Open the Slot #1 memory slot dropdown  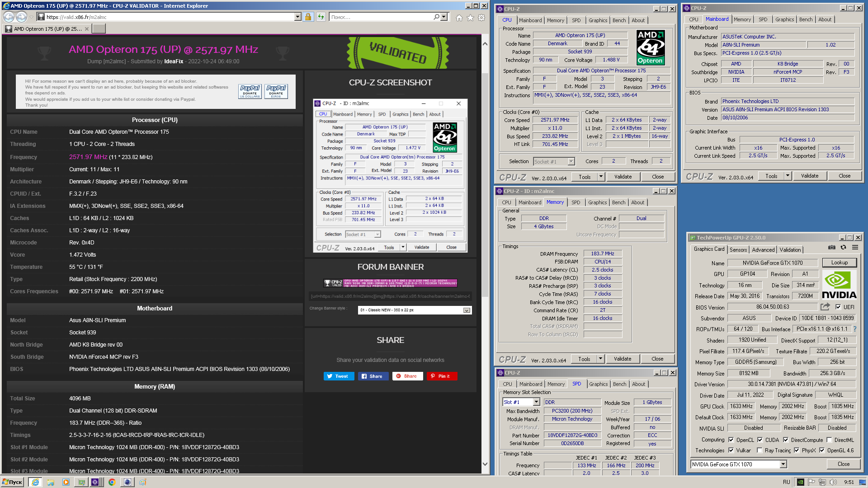521,402
